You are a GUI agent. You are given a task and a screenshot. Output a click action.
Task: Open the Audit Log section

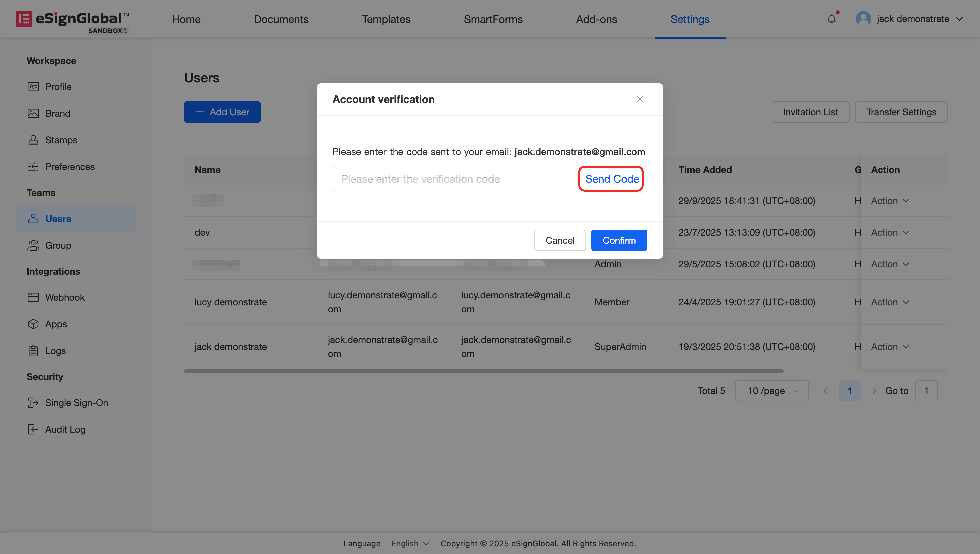coord(65,429)
